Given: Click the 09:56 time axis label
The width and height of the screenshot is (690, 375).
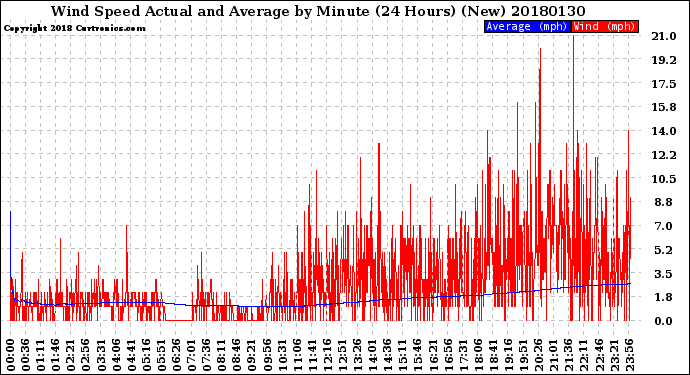Looking at the screenshot, I should pos(266,354).
